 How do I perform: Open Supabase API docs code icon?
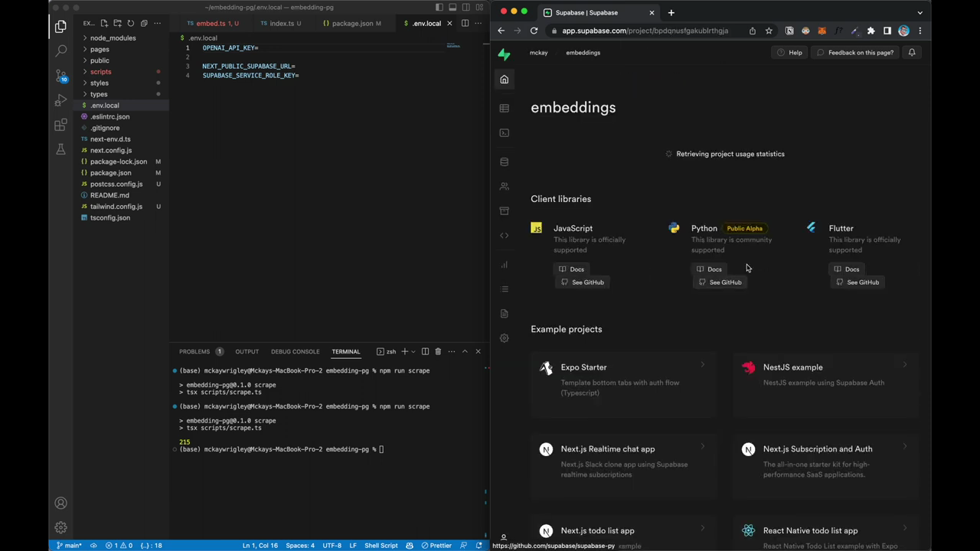tap(504, 236)
